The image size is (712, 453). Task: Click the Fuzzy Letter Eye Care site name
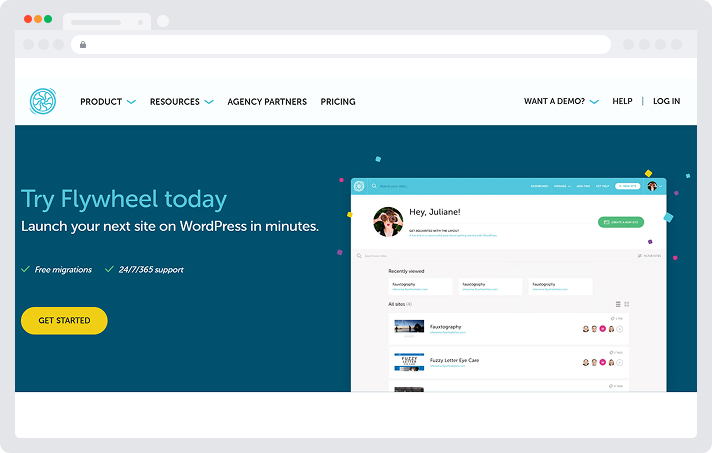455,360
